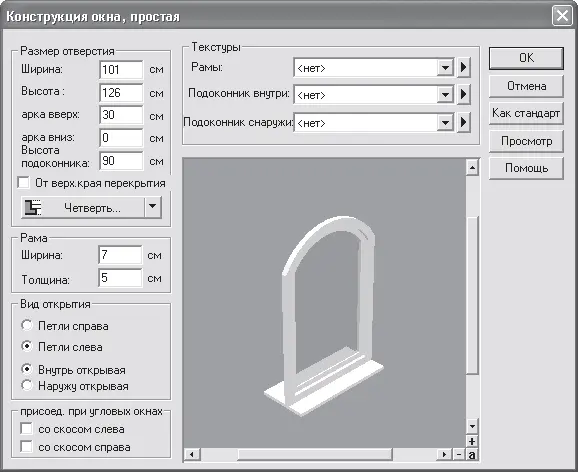The width and height of the screenshot is (578, 472).
Task: Click the OK button
Action: (526, 58)
